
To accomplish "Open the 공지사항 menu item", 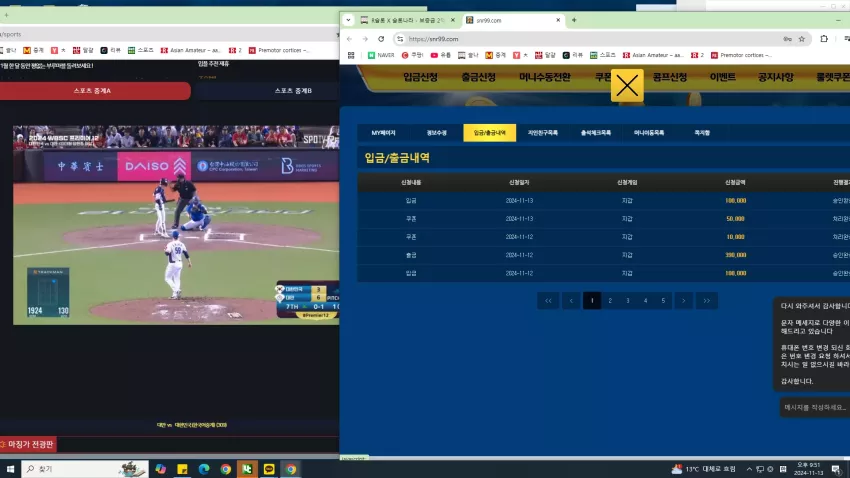I will 775,77.
